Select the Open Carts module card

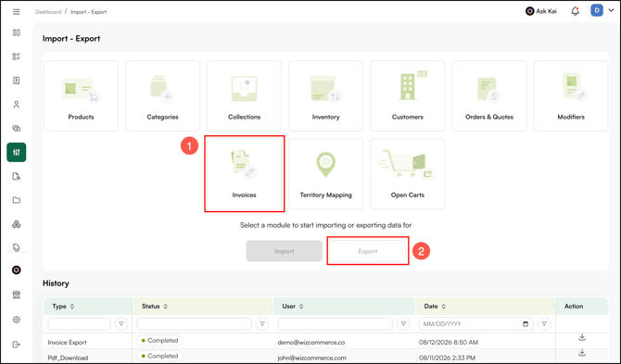click(x=408, y=174)
